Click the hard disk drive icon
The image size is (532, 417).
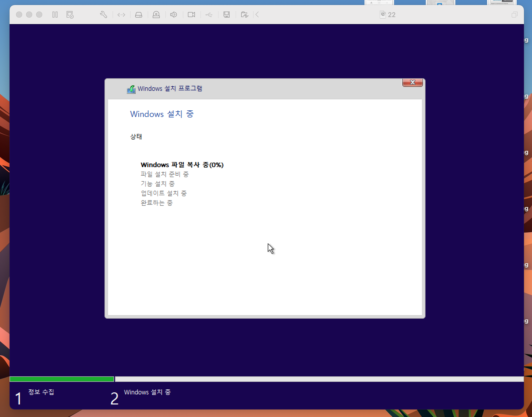139,15
